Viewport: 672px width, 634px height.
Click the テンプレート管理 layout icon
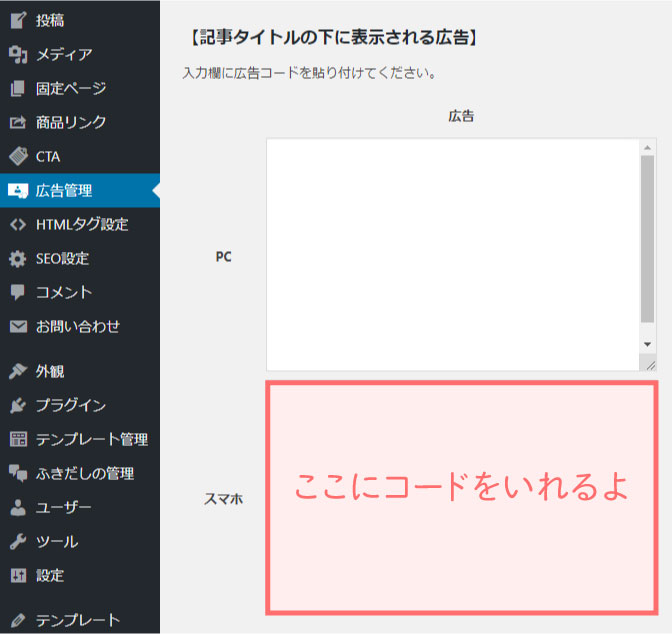tap(18, 439)
